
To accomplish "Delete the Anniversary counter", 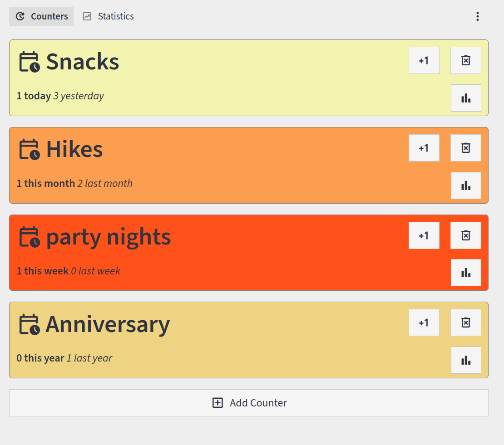I will tap(465, 323).
